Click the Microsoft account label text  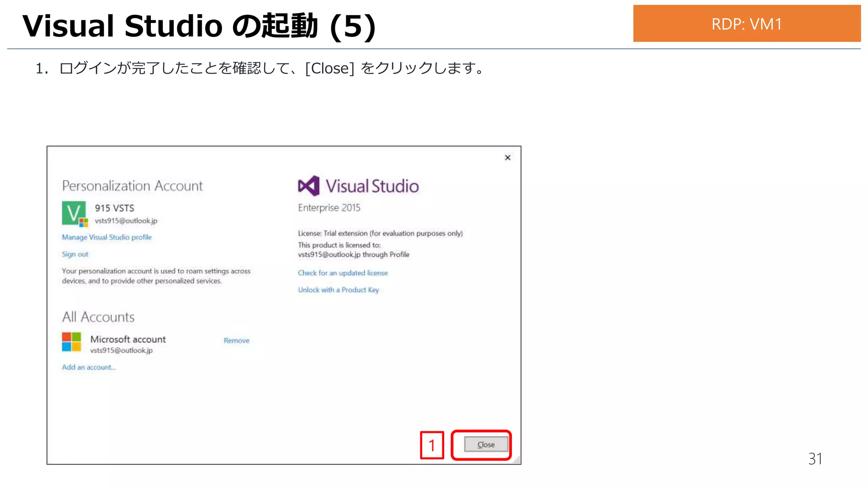pos(128,339)
